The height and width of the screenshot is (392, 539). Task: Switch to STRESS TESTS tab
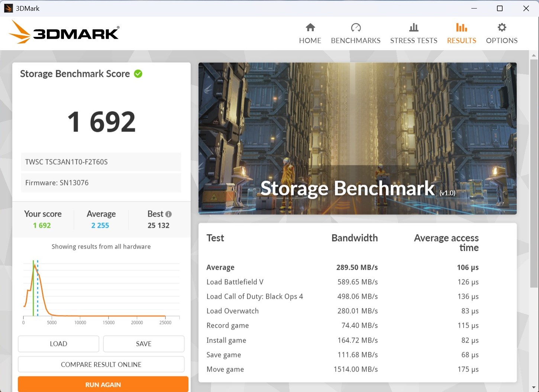[414, 33]
